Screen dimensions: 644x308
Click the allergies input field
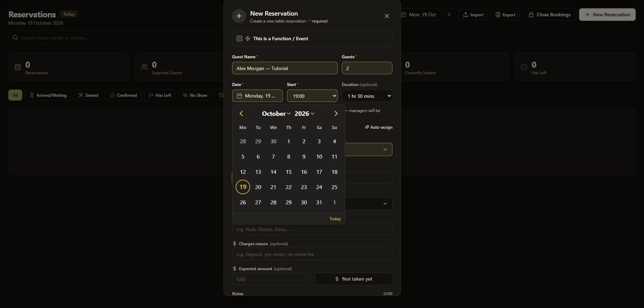pos(312,229)
